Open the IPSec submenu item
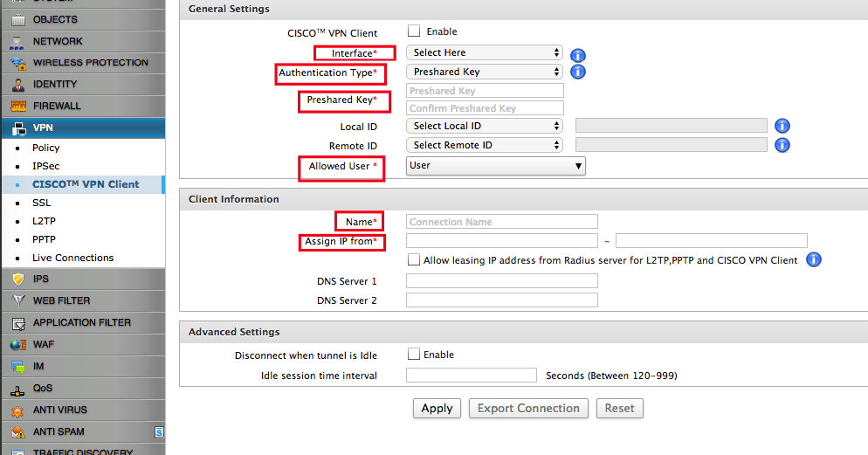The width and height of the screenshot is (868, 455). (x=46, y=166)
